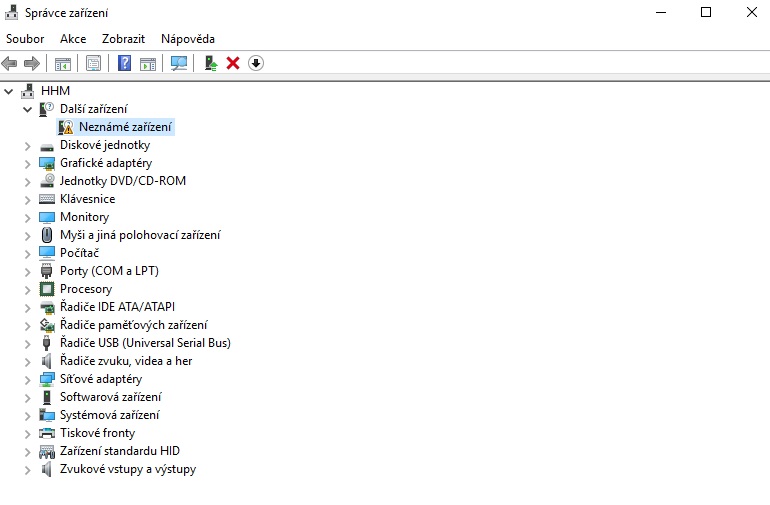The height and width of the screenshot is (505, 770).
Task: Click the Tiskové fronty printer icon
Action: [x=47, y=433]
